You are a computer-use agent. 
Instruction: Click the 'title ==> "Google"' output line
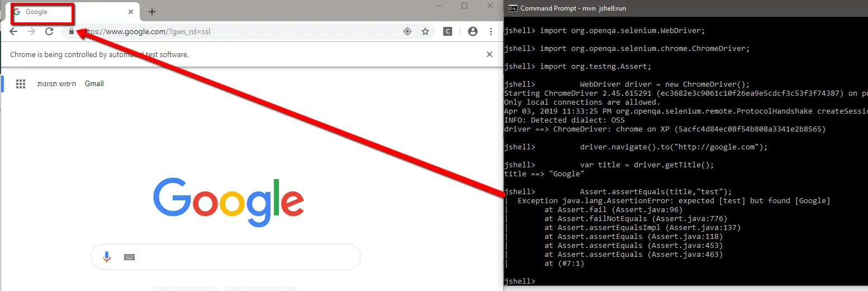(x=544, y=174)
